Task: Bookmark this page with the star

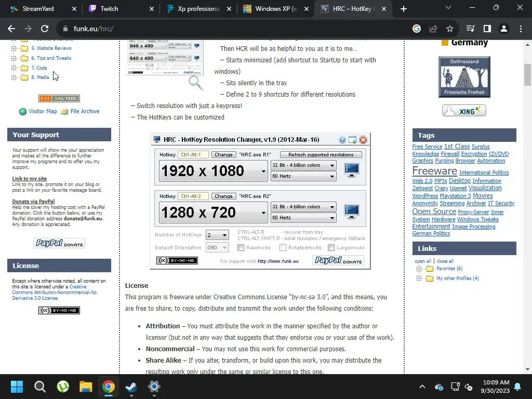Action: pyautogui.click(x=450, y=29)
